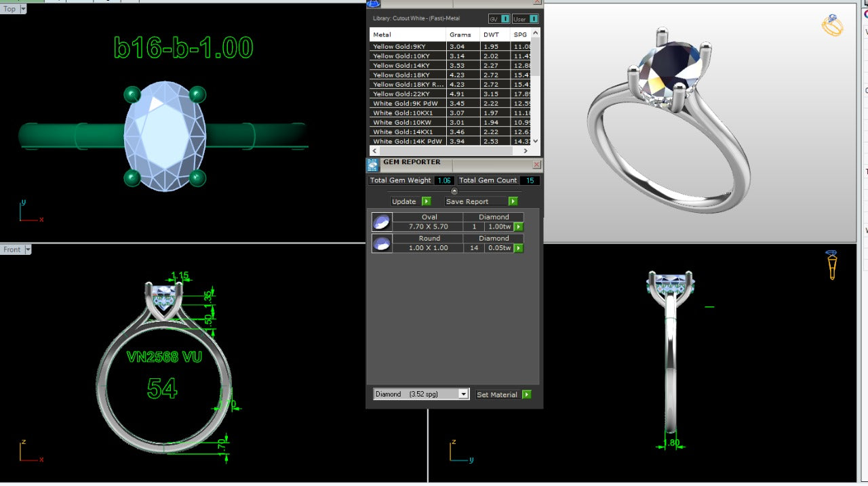Select White Gold:14K PdW row

(x=450, y=141)
